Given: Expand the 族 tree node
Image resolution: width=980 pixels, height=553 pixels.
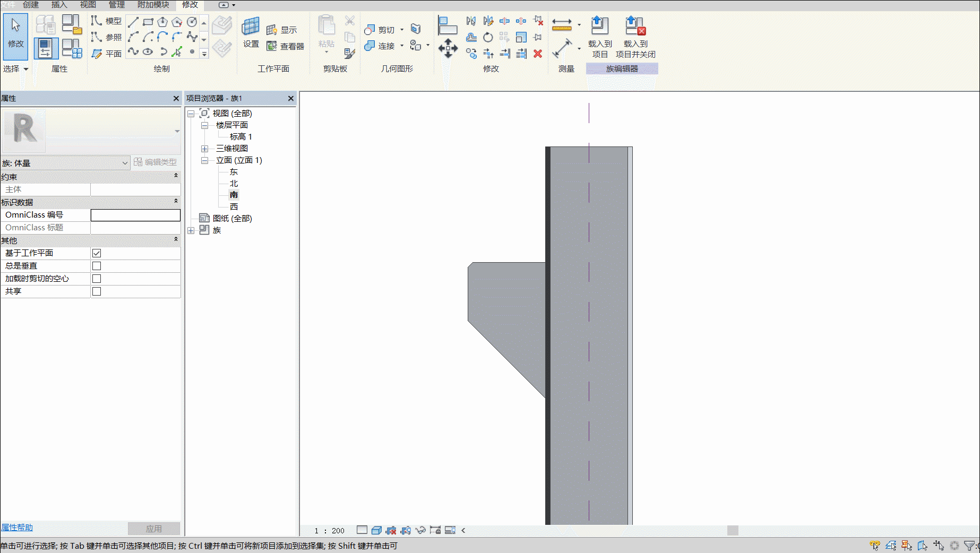Looking at the screenshot, I should (191, 230).
